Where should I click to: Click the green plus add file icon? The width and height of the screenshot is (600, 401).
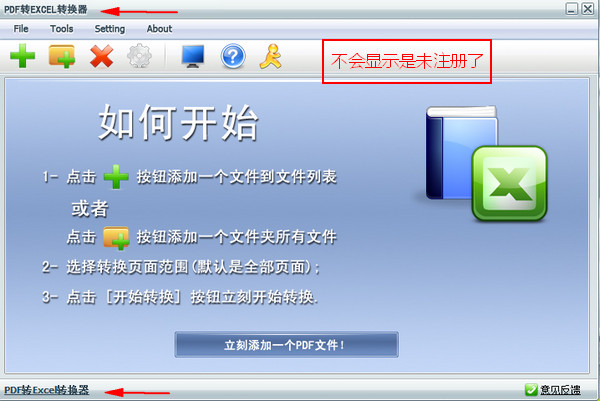[23, 56]
